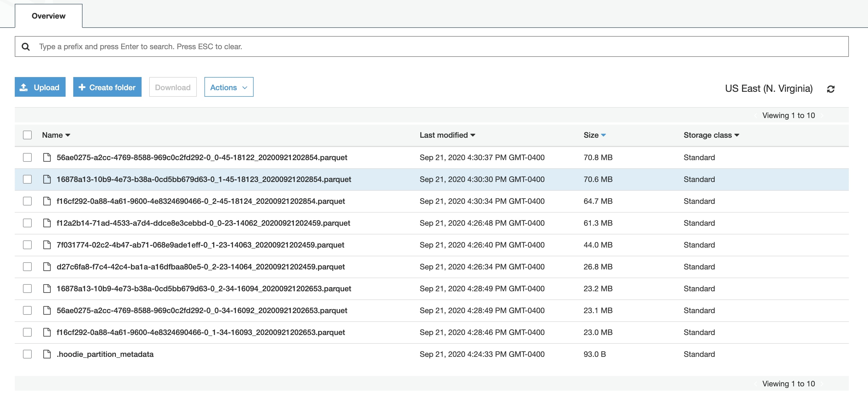Open the Actions dropdown menu
This screenshot has height=394, width=868.
pyautogui.click(x=228, y=87)
